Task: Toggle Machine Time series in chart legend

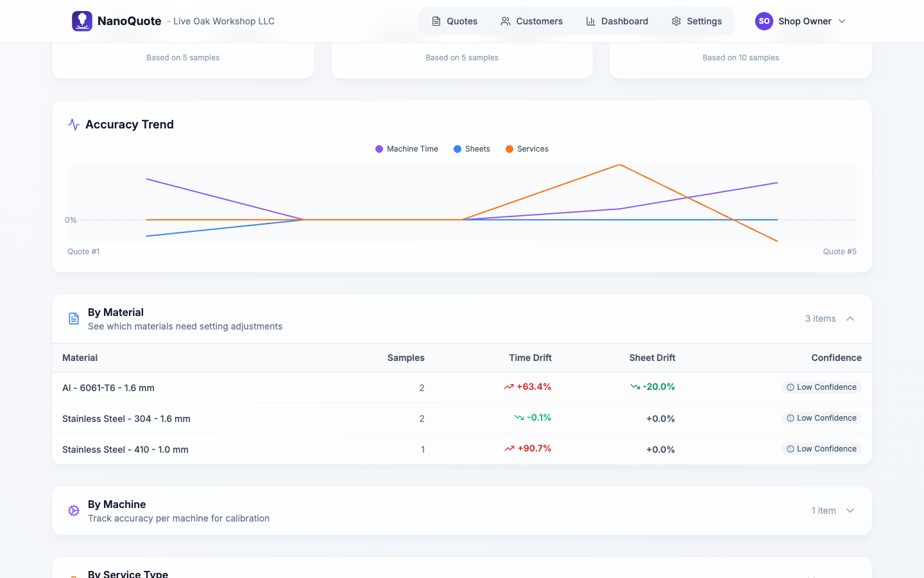Action: pyautogui.click(x=407, y=149)
